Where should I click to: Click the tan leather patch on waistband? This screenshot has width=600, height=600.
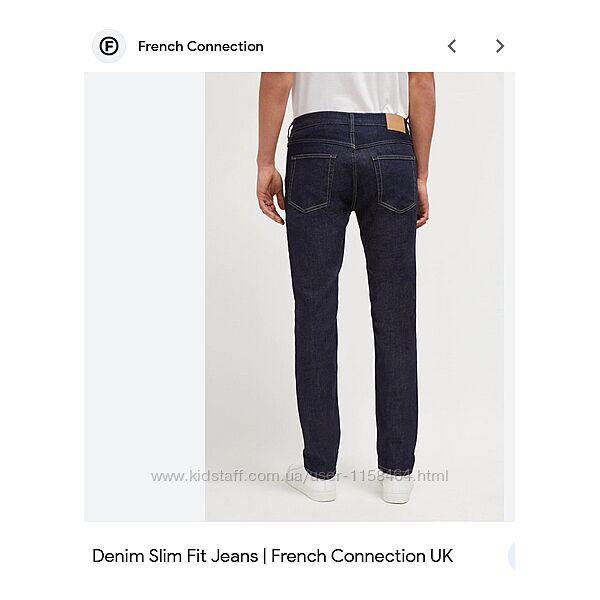click(396, 124)
